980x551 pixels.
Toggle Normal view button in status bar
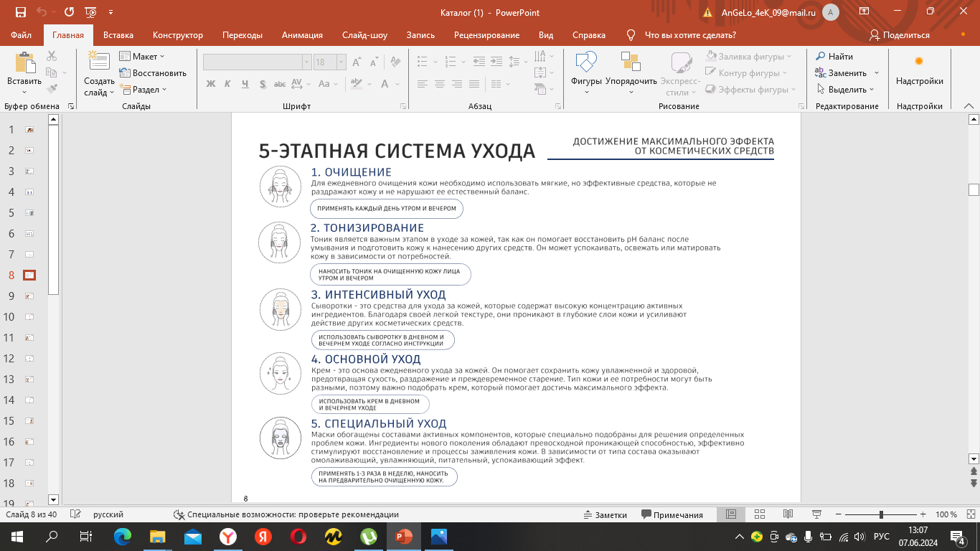tap(731, 514)
